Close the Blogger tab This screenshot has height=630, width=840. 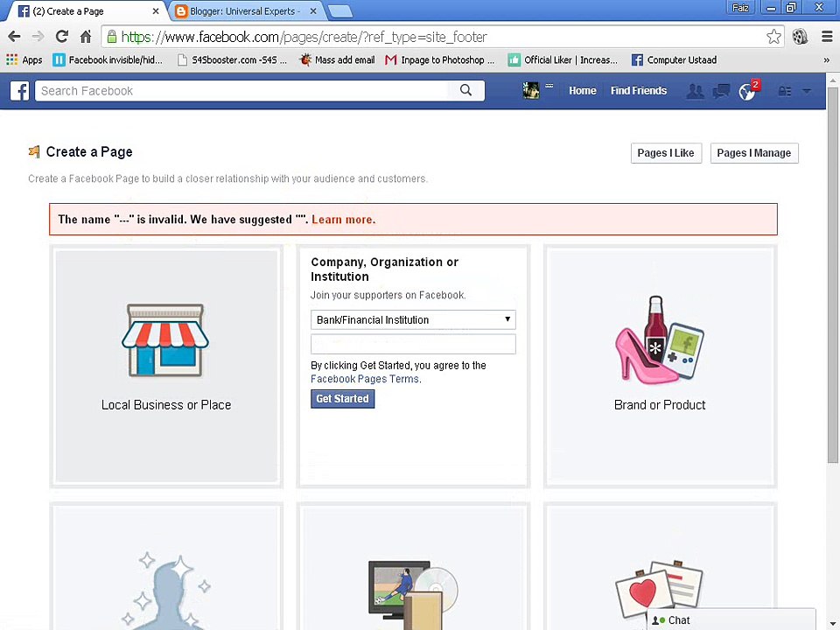[x=313, y=11]
